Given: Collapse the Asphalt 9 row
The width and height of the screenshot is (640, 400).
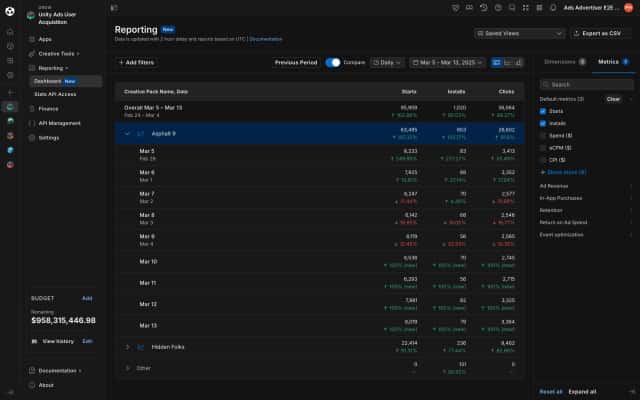Looking at the screenshot, I should pyautogui.click(x=127, y=133).
